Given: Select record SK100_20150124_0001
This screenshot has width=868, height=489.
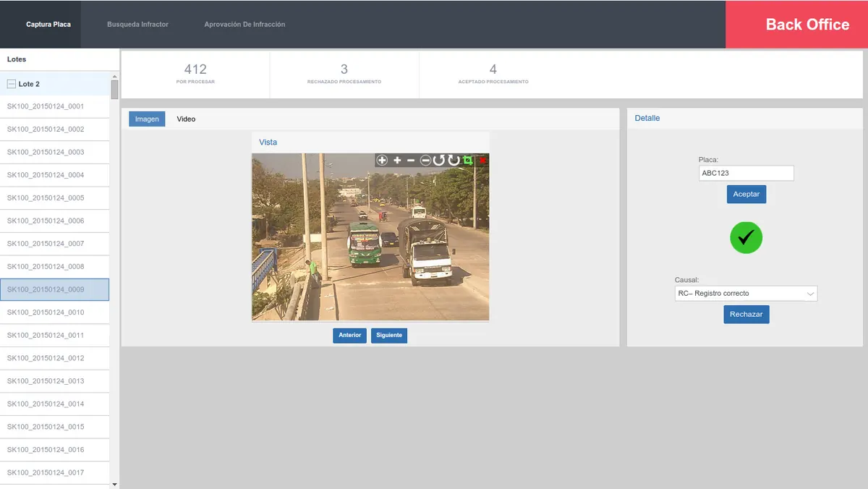Looking at the screenshot, I should click(54, 106).
